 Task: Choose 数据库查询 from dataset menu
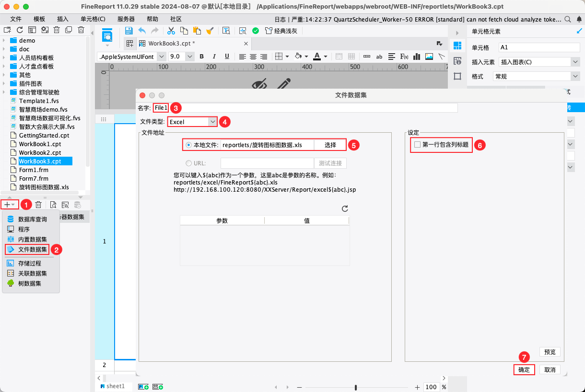[32, 219]
